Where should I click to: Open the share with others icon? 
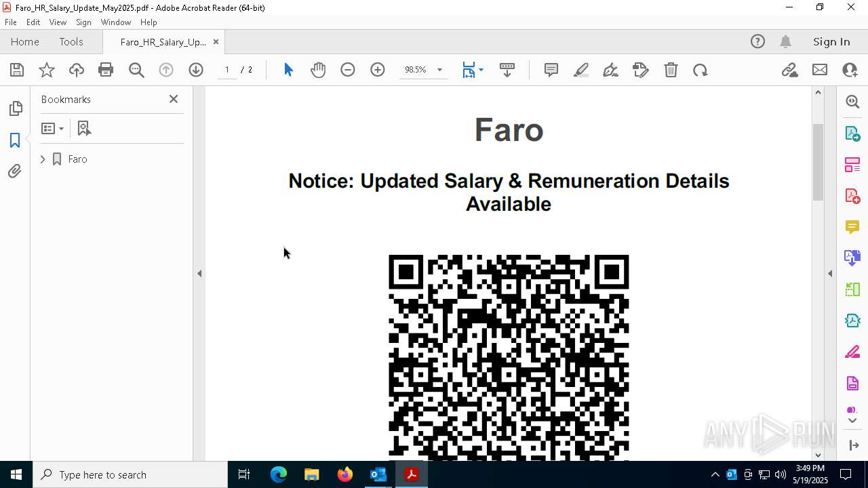click(850, 70)
